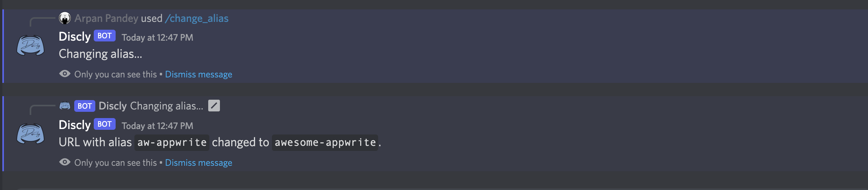
Task: Click the eye icon under 'Changing alias...' message
Action: 65,74
